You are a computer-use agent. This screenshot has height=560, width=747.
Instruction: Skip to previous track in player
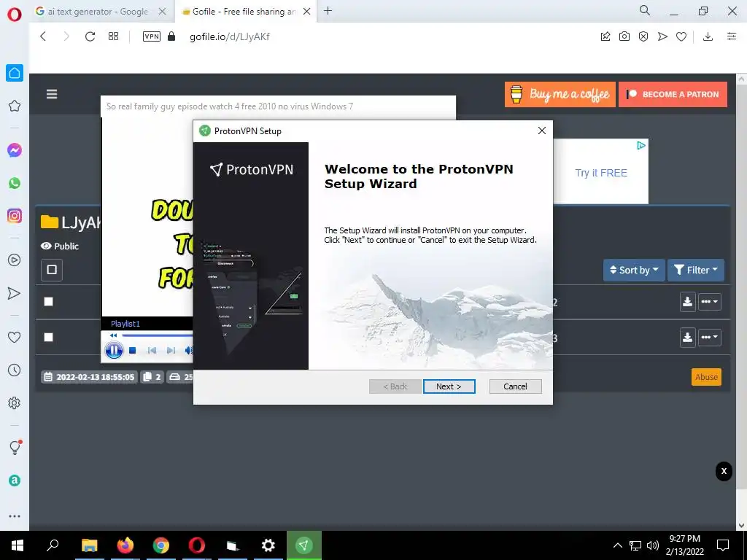(152, 351)
